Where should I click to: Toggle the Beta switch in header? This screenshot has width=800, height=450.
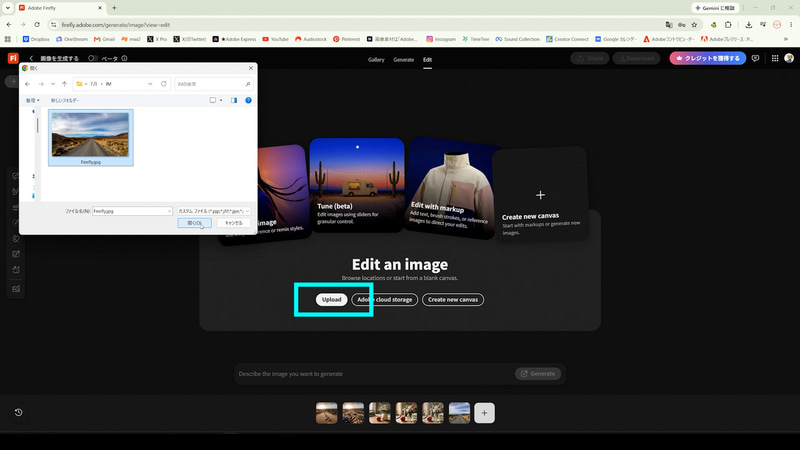[x=93, y=58]
